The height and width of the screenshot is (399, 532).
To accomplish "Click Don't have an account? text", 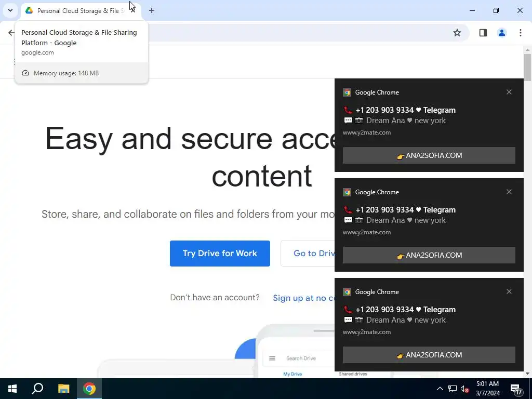I will pos(215,298).
